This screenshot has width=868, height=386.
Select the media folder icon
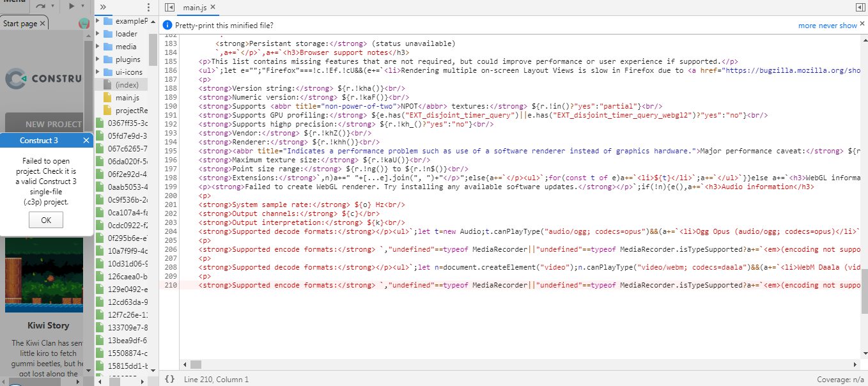click(107, 46)
